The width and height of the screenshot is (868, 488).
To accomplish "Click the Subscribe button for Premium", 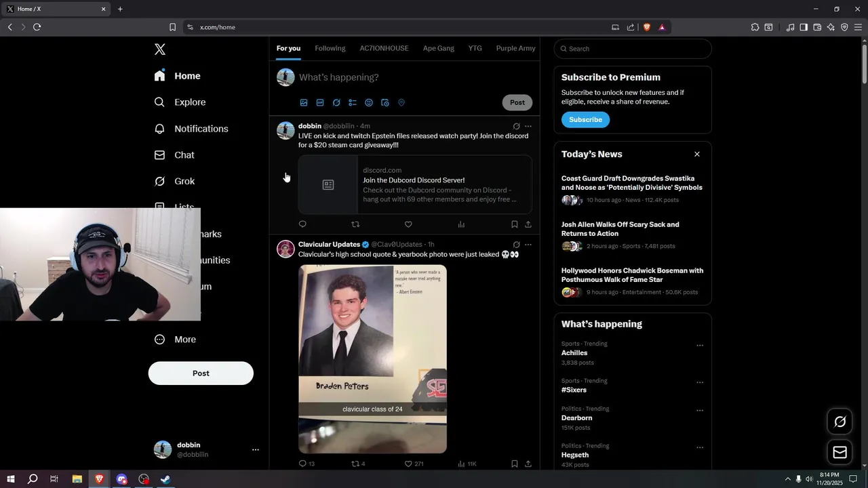I will (585, 120).
